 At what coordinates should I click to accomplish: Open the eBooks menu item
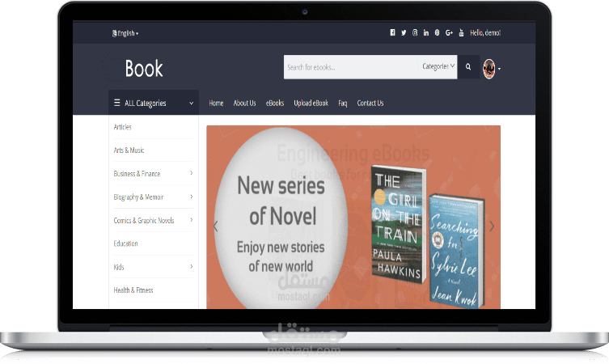pos(275,103)
